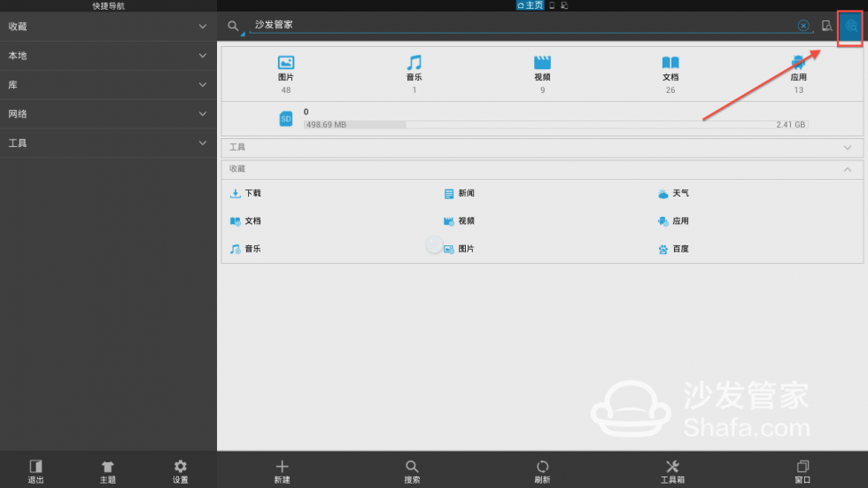Viewport: 868px width, 488px height.
Task: Open the 应用 favorite in the 收藏 list
Action: 673,221
